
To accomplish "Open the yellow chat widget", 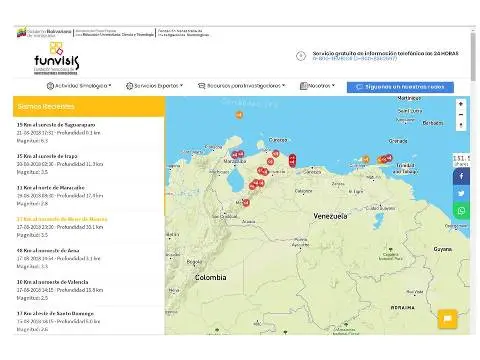I will (x=447, y=319).
